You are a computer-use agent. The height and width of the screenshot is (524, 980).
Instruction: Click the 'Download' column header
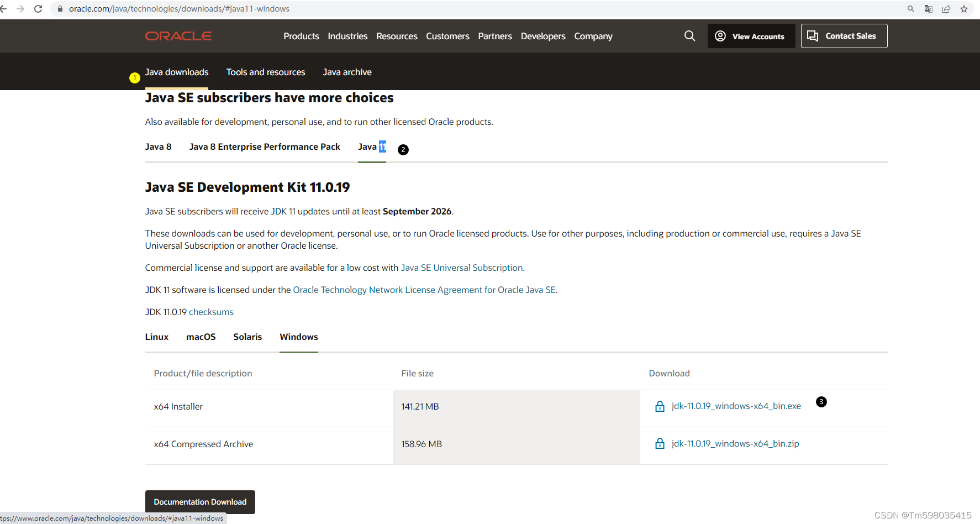pyautogui.click(x=669, y=374)
